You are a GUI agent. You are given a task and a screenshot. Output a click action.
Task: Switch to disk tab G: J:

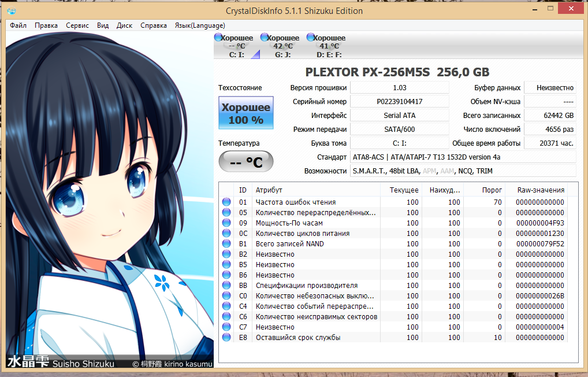tap(283, 46)
